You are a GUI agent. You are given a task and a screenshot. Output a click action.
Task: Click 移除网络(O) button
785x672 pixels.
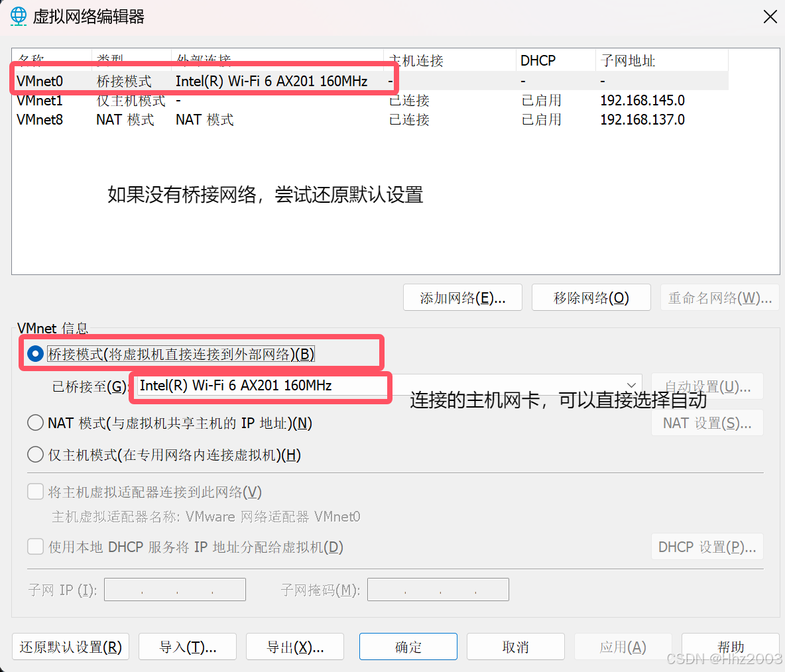pyautogui.click(x=591, y=298)
